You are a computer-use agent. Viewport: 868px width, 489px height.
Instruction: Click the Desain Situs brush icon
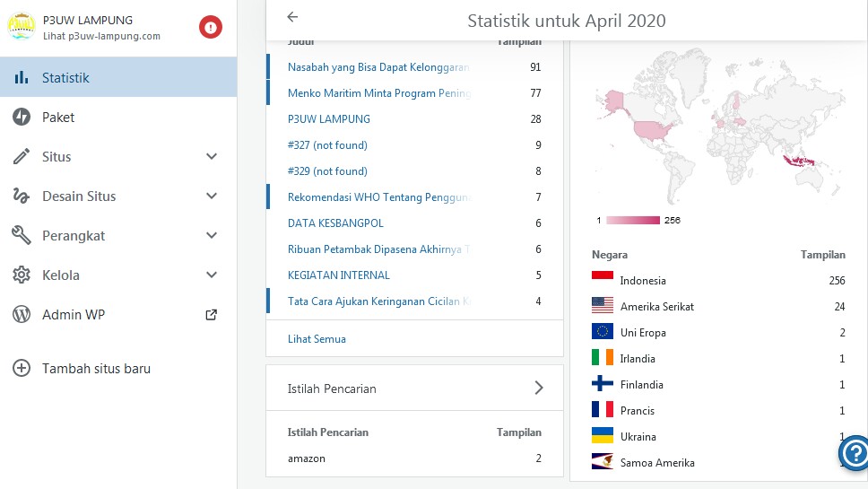[21, 196]
